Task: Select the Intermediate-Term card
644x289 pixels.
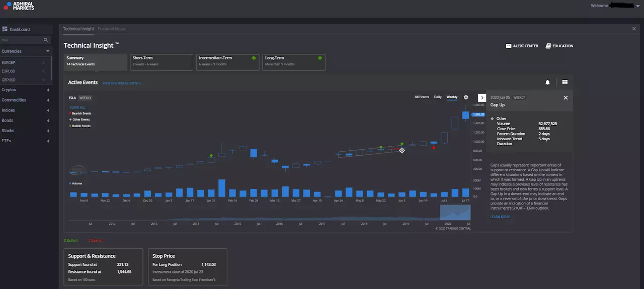Action: [227, 62]
